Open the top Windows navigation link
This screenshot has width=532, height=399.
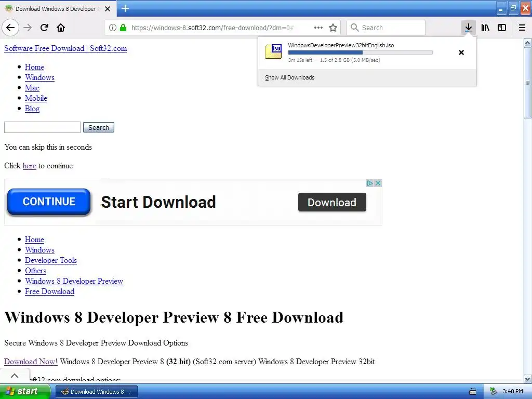coord(39,77)
